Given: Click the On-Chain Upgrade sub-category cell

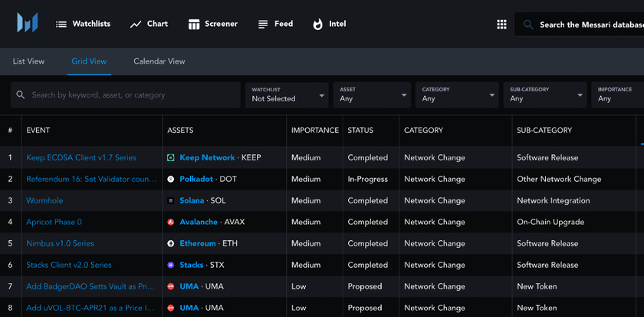Looking at the screenshot, I should 550,222.
